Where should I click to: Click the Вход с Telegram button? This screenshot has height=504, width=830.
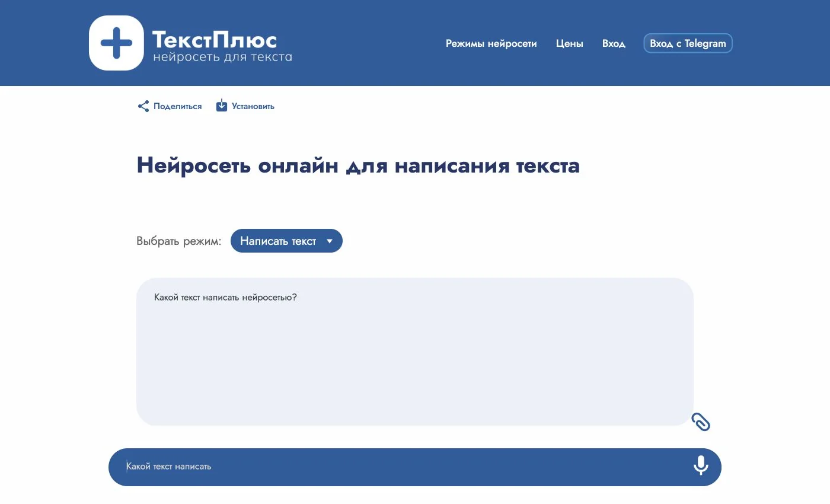pyautogui.click(x=688, y=43)
